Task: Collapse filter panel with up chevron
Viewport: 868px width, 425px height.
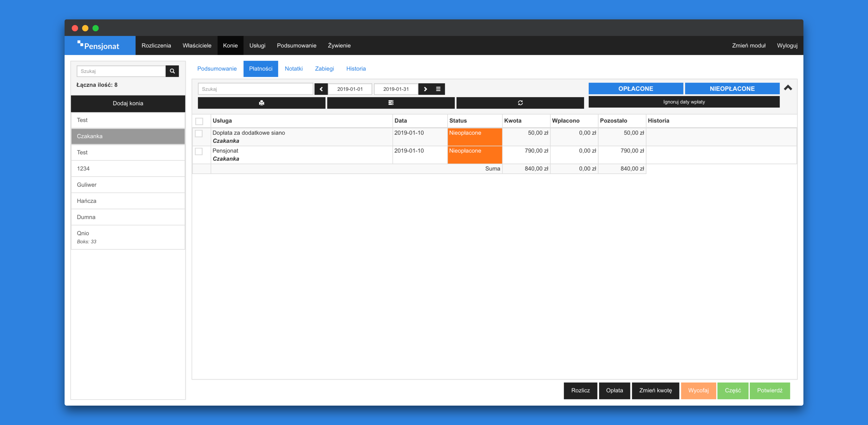Action: point(787,88)
